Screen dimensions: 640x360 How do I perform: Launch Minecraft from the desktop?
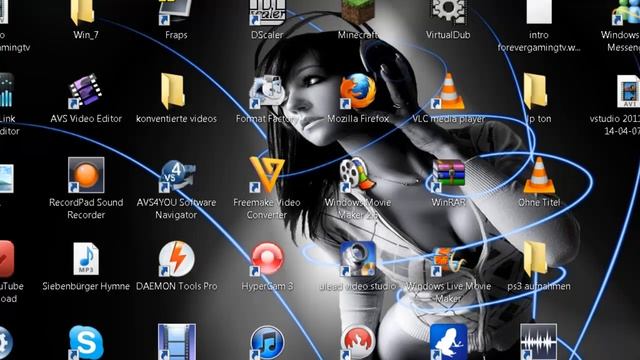(x=358, y=11)
